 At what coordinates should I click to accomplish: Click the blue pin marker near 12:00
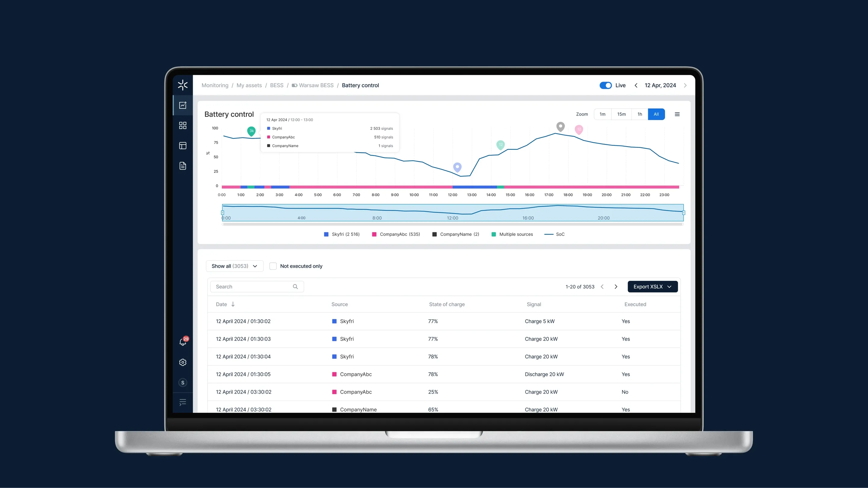457,167
